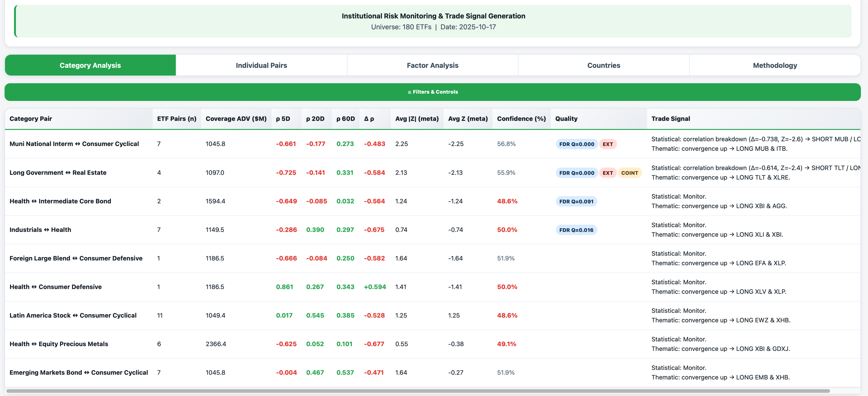The image size is (868, 396).
Task: Select Health ⇔ Equity Precious Metals row
Action: [x=59, y=344]
